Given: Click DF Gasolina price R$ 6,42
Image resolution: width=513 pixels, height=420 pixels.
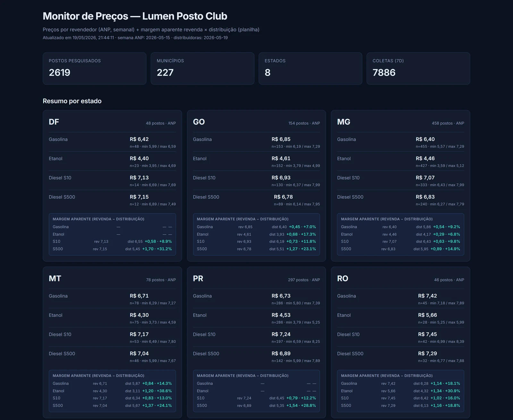Looking at the screenshot, I should tap(139, 139).
